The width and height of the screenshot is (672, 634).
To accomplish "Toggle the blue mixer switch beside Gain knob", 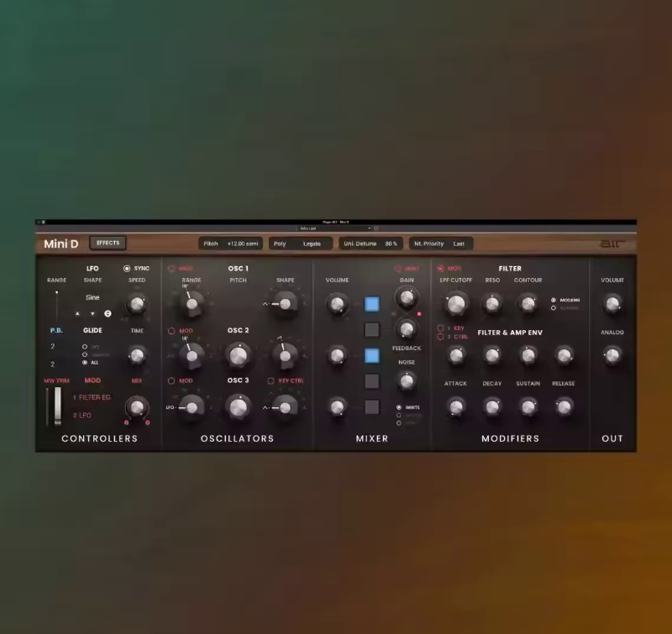I will tap(371, 304).
